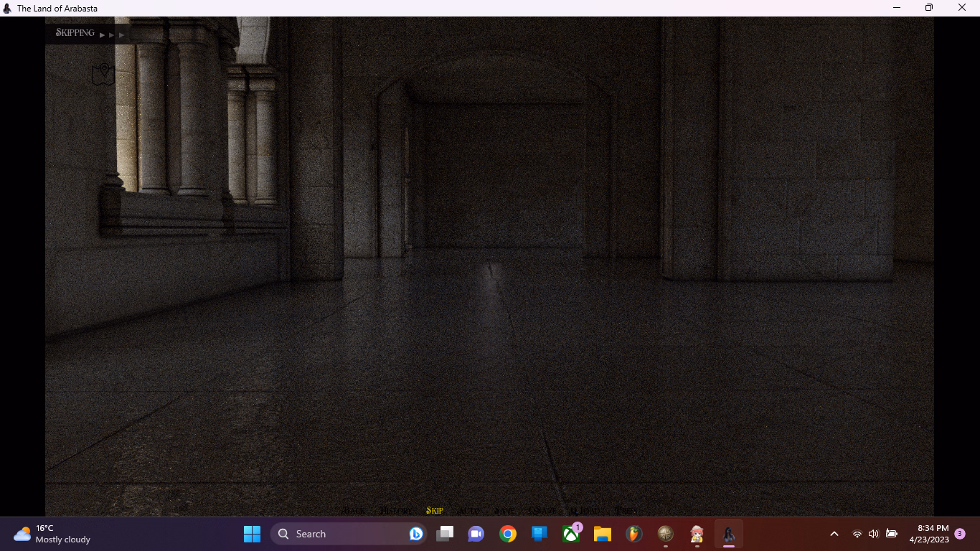Toggle Skip in the quick menu
The image size is (980, 551).
pyautogui.click(x=435, y=510)
